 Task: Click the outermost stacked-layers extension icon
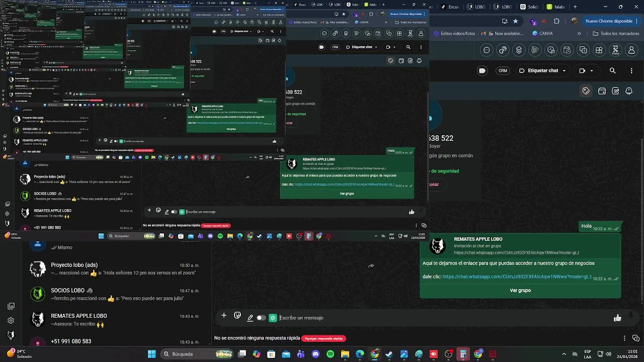(519, 50)
